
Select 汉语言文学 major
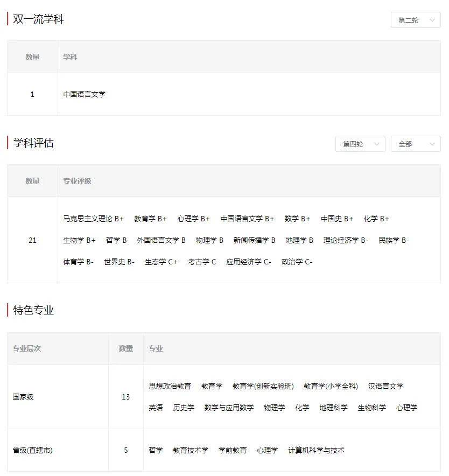tap(385, 386)
